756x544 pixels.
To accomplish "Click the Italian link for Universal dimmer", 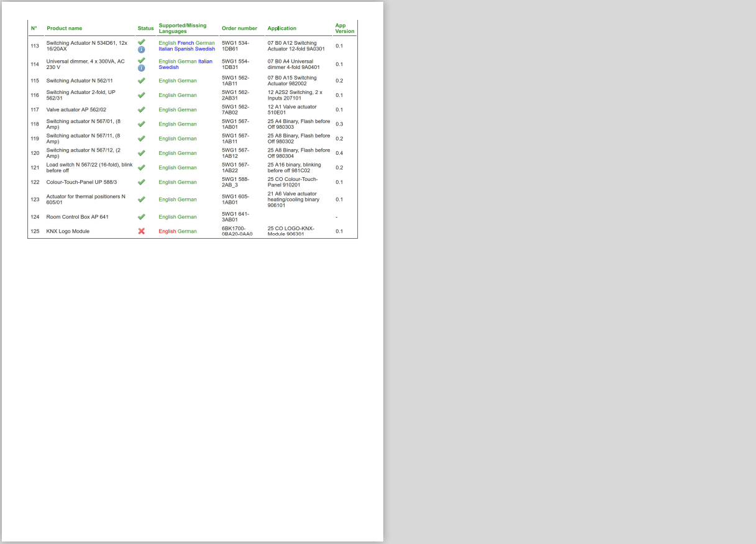I will pyautogui.click(x=205, y=62).
